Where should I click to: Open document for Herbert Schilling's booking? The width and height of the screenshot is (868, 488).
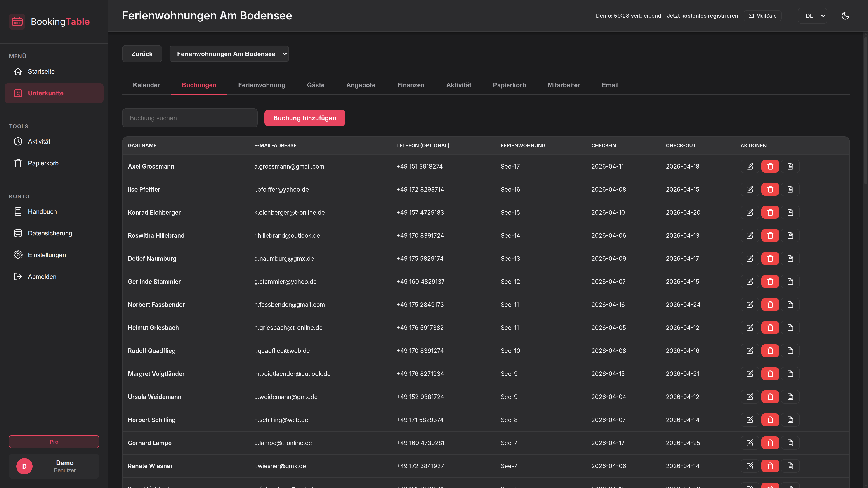[x=790, y=420]
